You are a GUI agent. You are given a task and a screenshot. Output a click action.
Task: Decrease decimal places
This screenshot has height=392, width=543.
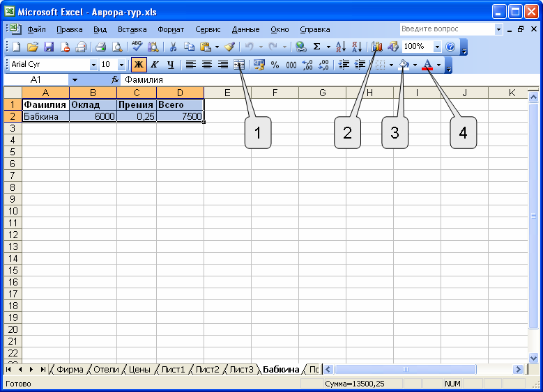[x=323, y=64]
